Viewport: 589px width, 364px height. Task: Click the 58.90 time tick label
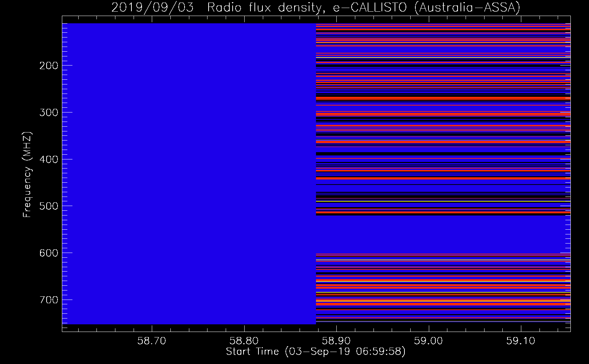(x=336, y=341)
